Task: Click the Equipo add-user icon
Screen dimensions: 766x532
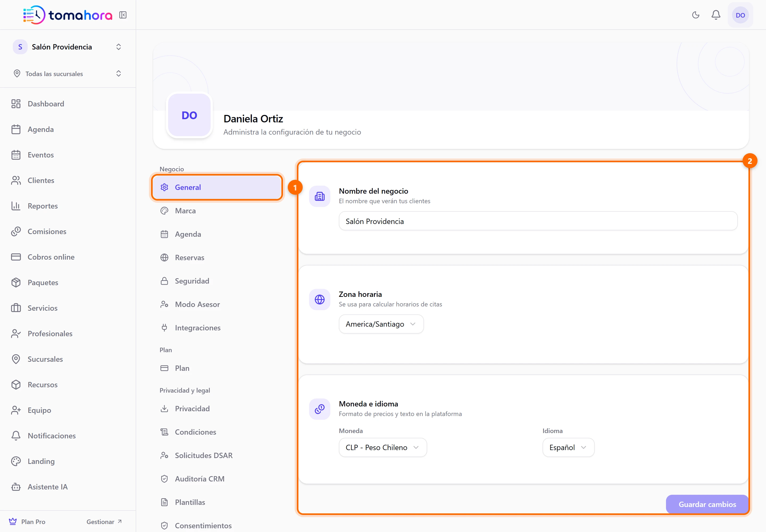Action: pos(16,410)
